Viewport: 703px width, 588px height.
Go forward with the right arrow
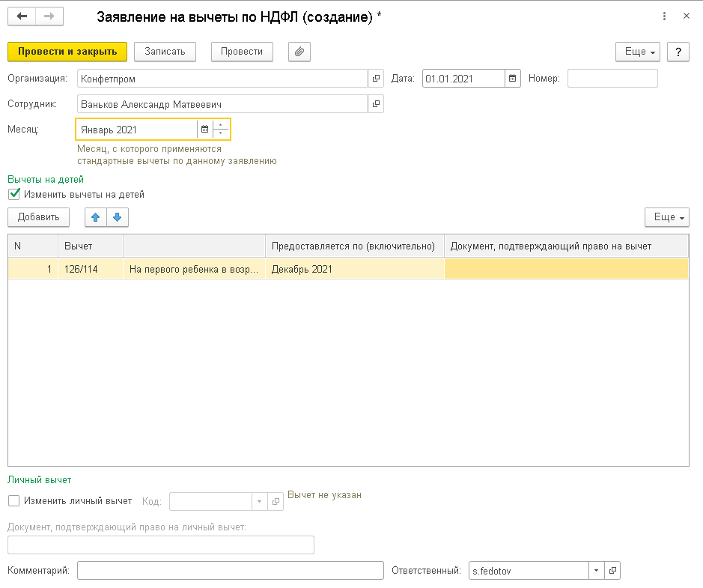[x=49, y=16]
